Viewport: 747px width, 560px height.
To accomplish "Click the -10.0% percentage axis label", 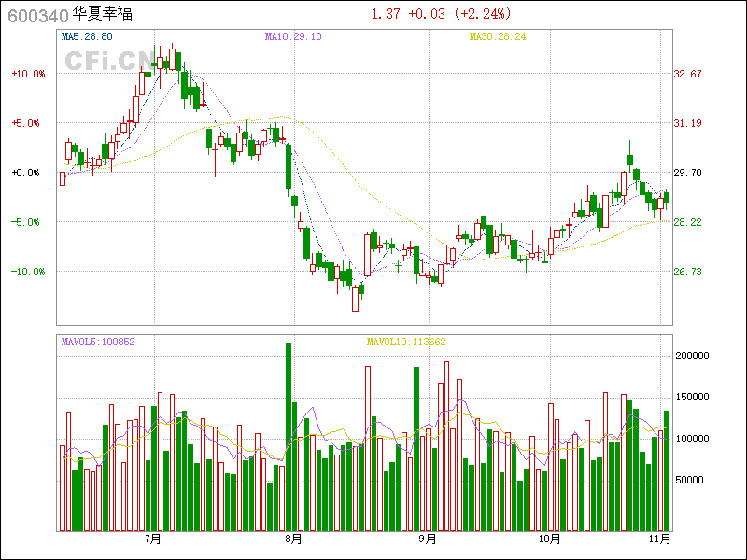I will tap(28, 272).
